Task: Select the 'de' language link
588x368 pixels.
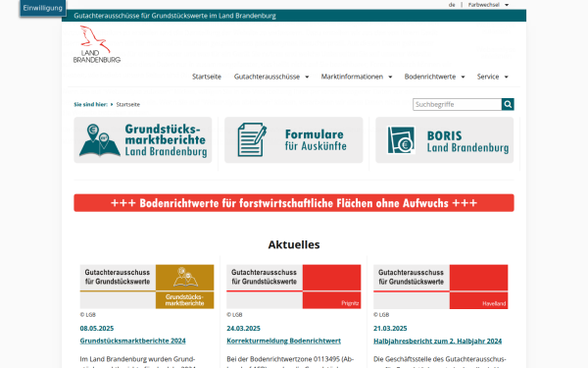Action: pos(452,5)
